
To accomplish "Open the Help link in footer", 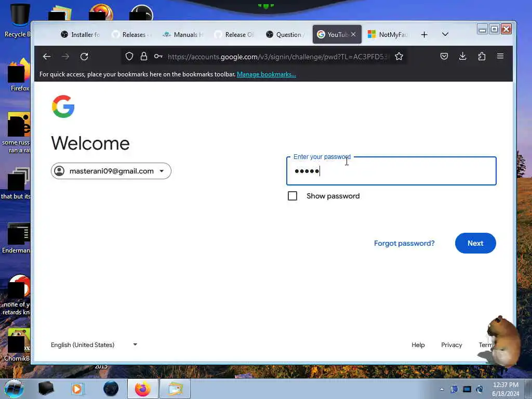I will tap(418, 345).
